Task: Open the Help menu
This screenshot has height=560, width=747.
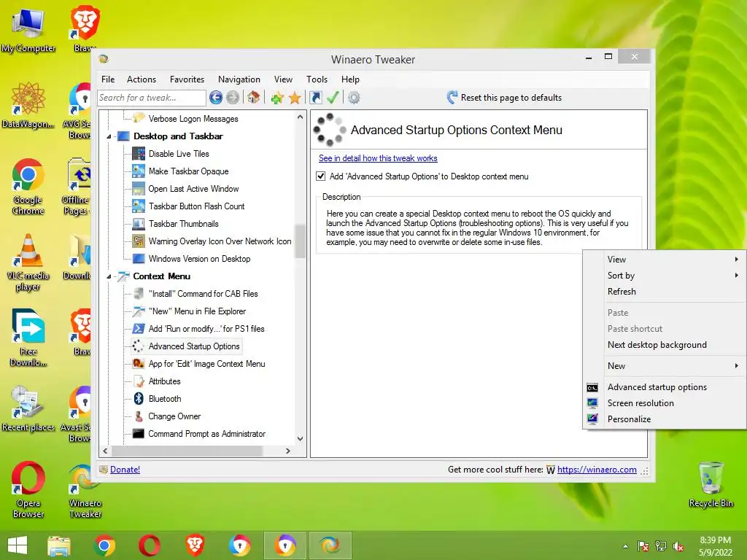Action: pyautogui.click(x=350, y=79)
